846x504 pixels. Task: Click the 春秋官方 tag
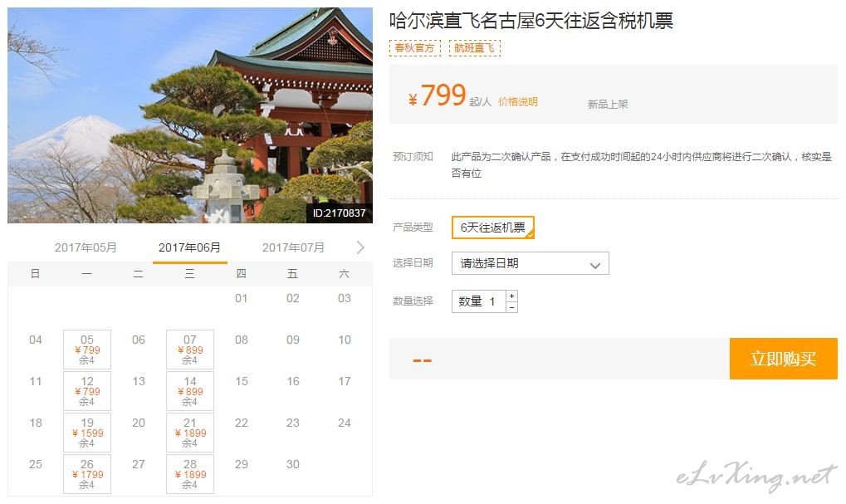click(x=414, y=48)
